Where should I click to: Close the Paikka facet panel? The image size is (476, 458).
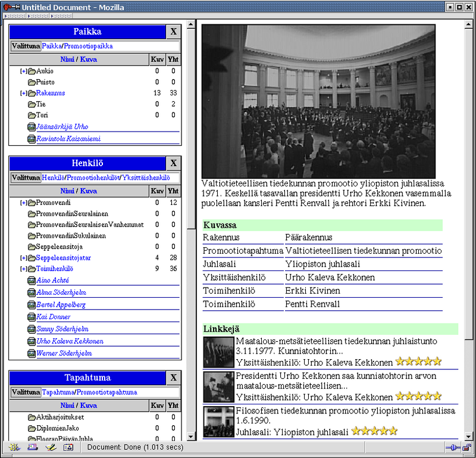[x=173, y=32]
